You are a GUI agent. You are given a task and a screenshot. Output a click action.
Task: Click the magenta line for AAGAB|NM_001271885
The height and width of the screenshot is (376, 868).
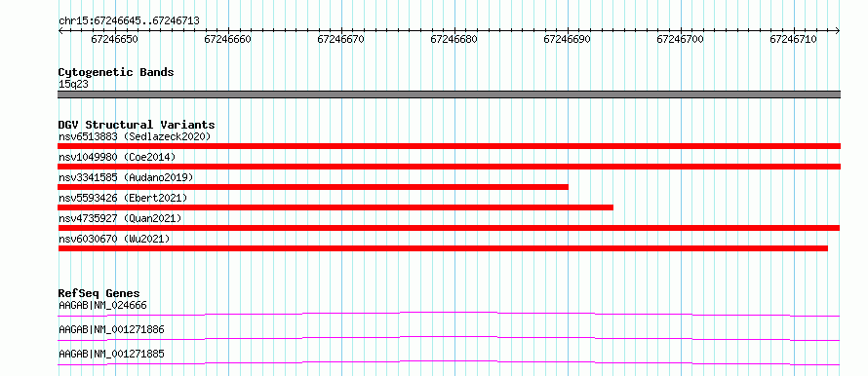pyautogui.click(x=449, y=362)
